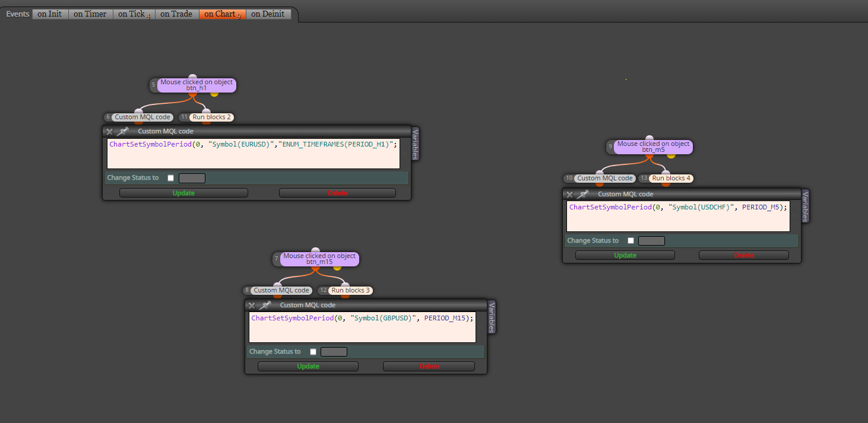The width and height of the screenshot is (868, 423).
Task: Enable Change Status checkbox in USDCHF panel
Action: click(631, 241)
